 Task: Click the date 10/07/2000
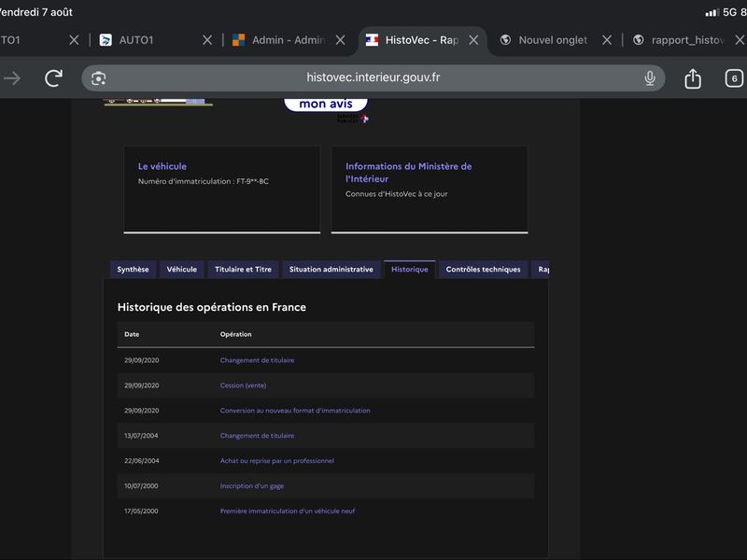click(141, 486)
